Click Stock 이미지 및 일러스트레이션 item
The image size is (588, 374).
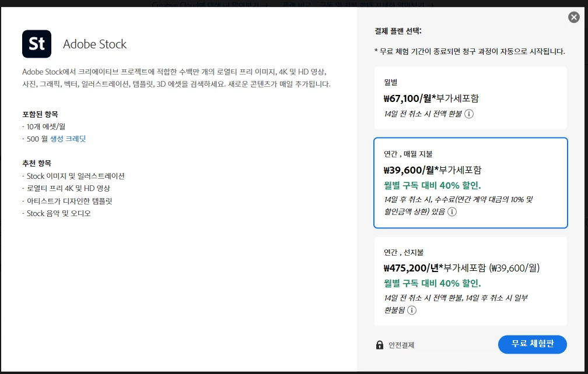(75, 176)
